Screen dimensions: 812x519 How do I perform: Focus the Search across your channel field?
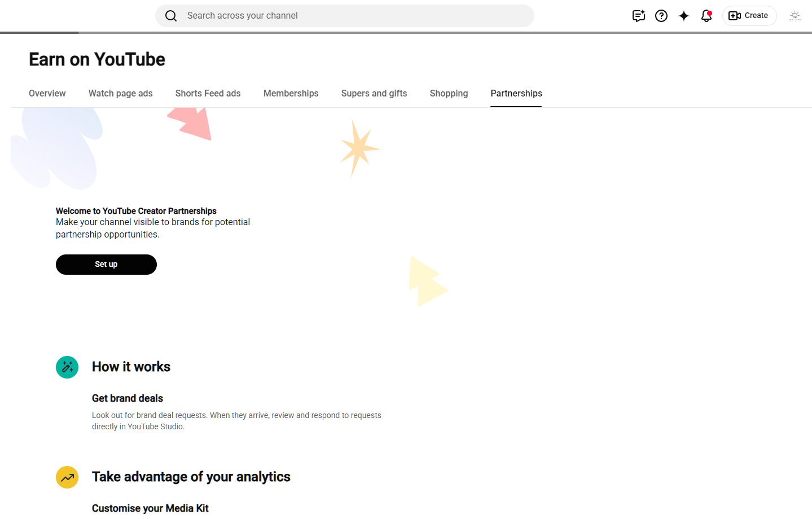coord(345,16)
